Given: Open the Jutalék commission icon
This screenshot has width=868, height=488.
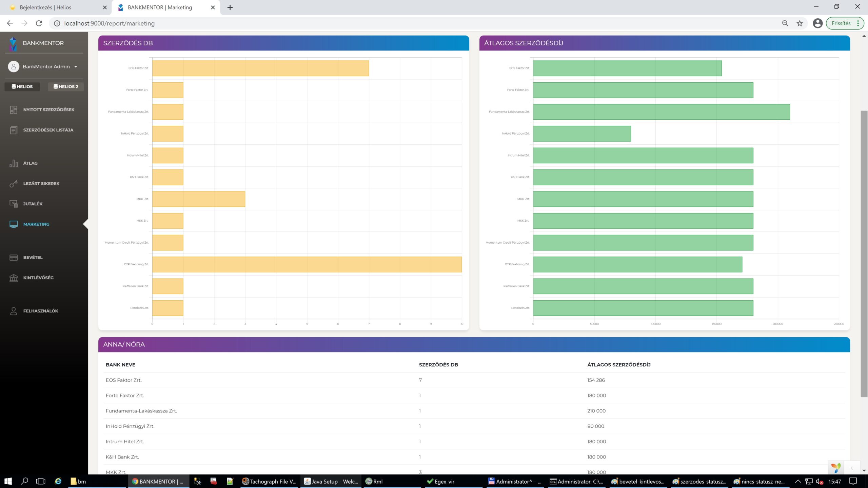Looking at the screenshot, I should [14, 204].
